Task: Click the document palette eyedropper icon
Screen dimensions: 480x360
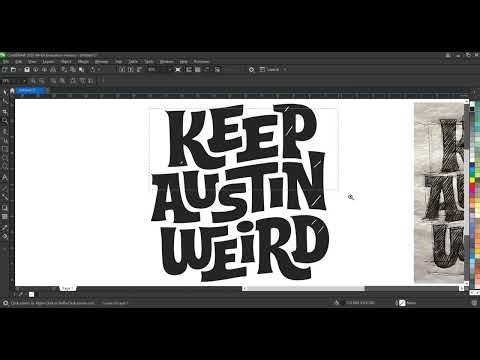Action: pos(21,294)
